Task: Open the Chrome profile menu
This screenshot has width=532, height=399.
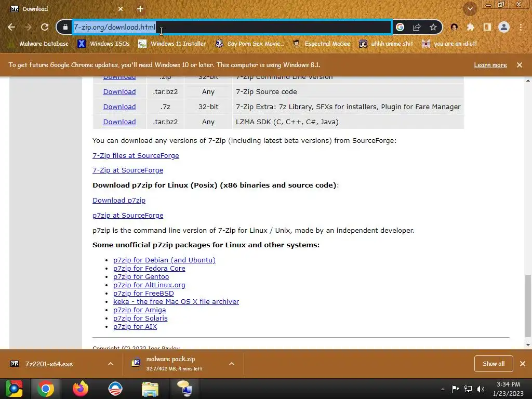Action: [504, 27]
